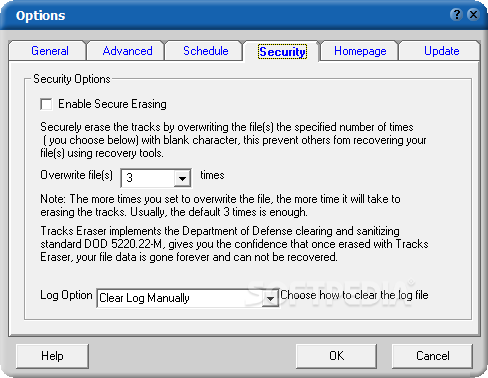Click the note about default 3 times

[220, 205]
